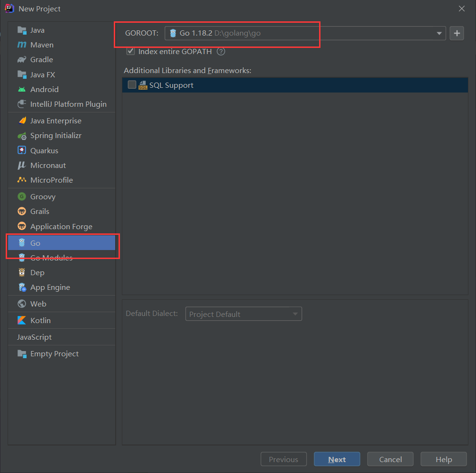Viewport: 476px width, 473px height.
Task: Click the Go gopher icon in sidebar
Action: click(x=22, y=243)
